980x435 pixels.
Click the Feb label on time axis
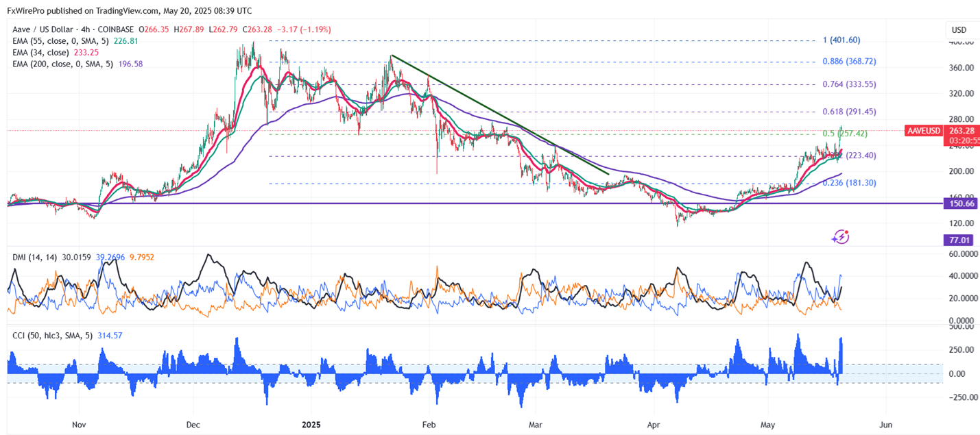429,425
